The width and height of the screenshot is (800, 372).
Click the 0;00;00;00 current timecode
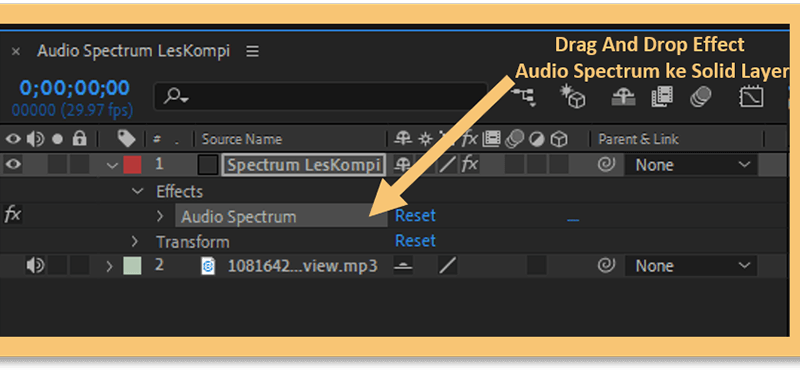[x=74, y=88]
